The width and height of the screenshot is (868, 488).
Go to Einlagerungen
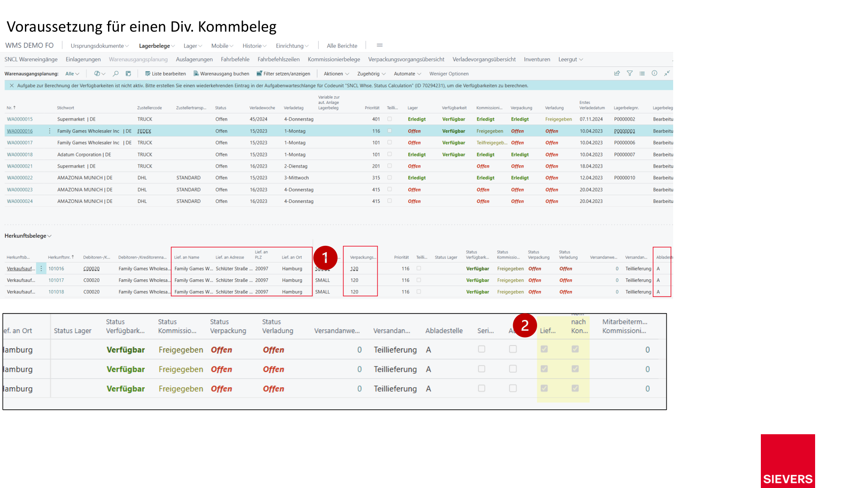tap(83, 59)
